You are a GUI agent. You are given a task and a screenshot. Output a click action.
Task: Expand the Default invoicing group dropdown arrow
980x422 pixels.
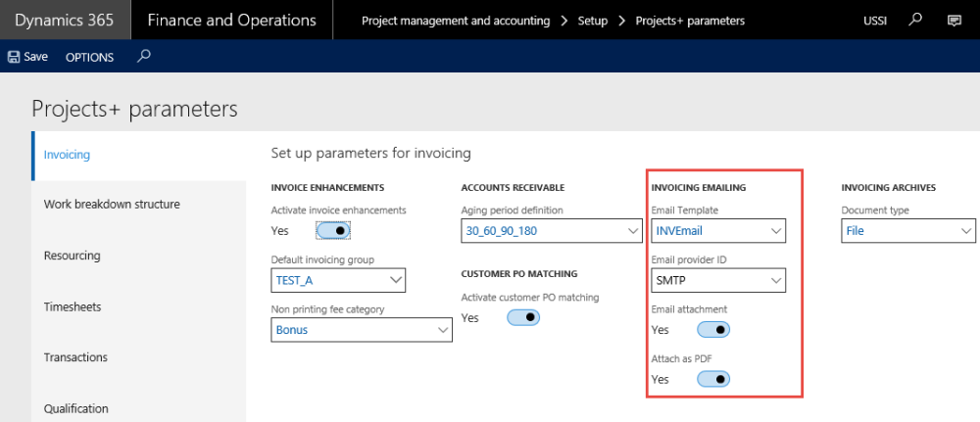point(396,280)
